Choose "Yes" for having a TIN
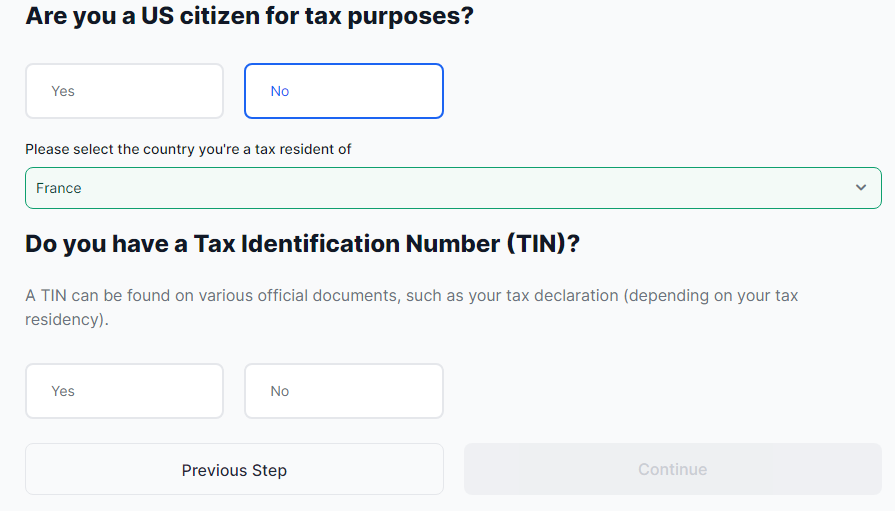 (124, 391)
